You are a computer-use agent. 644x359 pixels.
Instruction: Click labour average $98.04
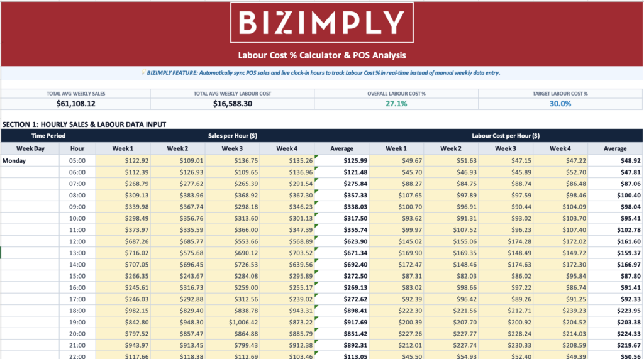click(x=615, y=207)
